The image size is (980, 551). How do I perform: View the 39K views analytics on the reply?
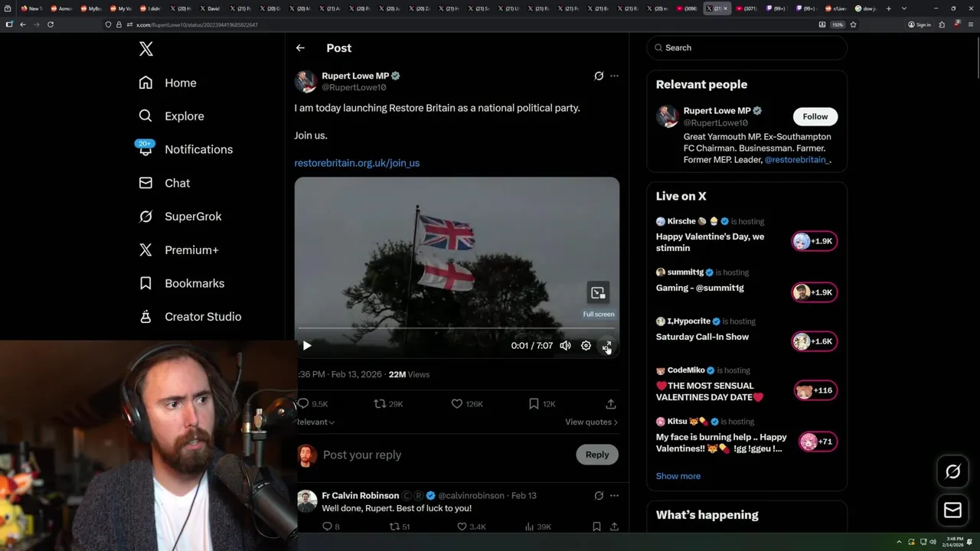click(x=537, y=527)
